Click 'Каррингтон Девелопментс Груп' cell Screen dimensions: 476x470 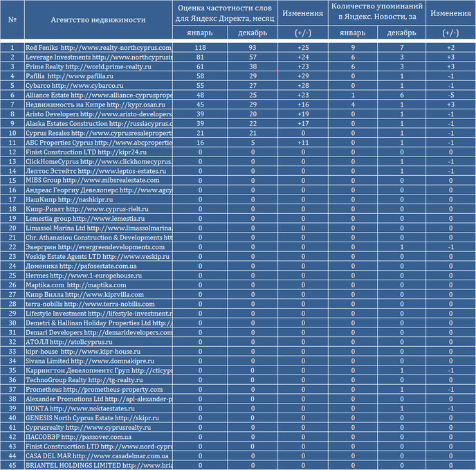pos(98,370)
